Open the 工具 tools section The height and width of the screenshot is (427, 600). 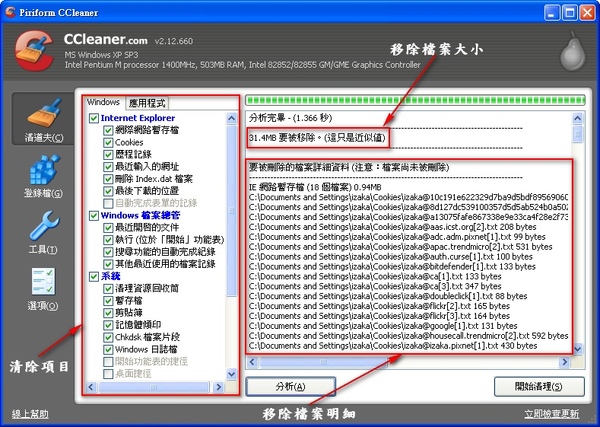[x=43, y=233]
